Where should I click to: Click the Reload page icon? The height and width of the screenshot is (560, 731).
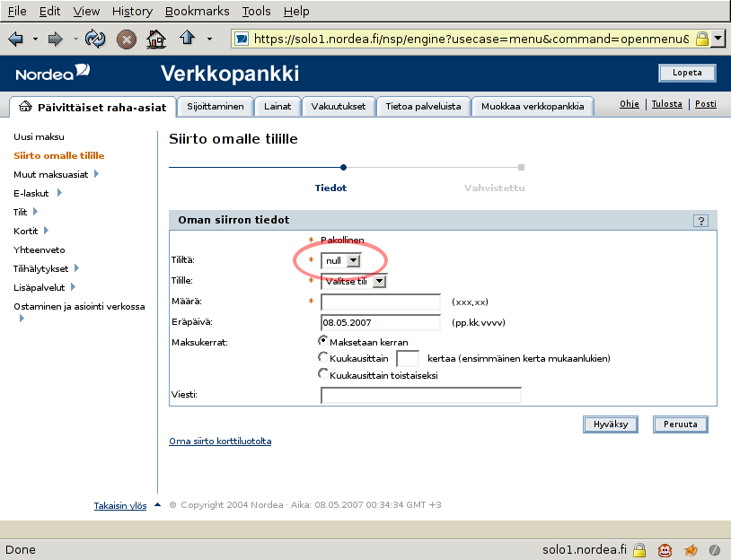[95, 39]
